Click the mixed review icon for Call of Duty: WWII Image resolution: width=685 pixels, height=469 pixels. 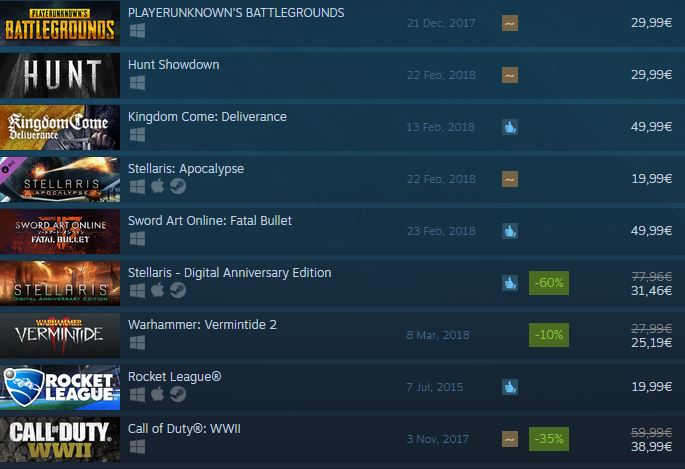click(x=509, y=439)
